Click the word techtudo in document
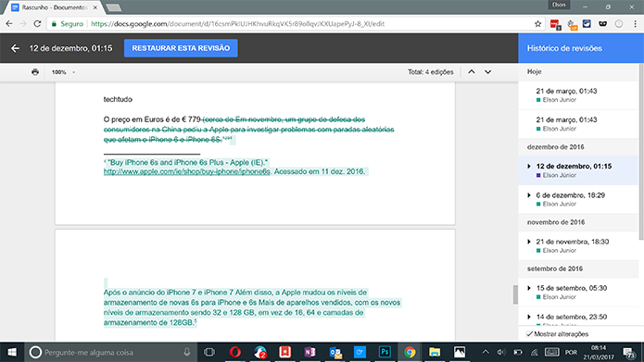 118,99
